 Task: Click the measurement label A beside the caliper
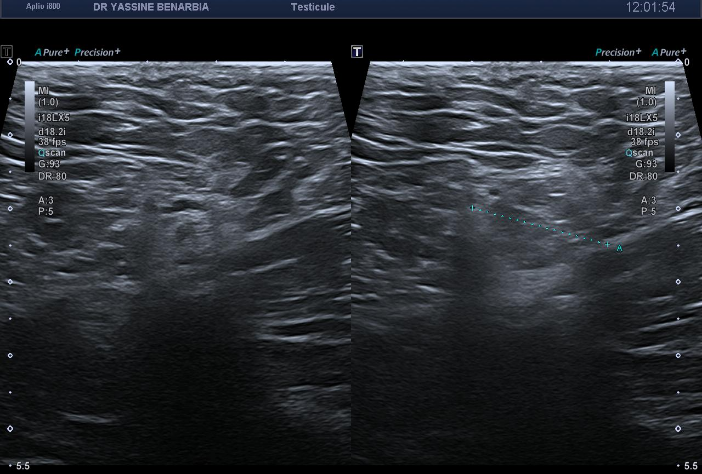click(x=620, y=248)
